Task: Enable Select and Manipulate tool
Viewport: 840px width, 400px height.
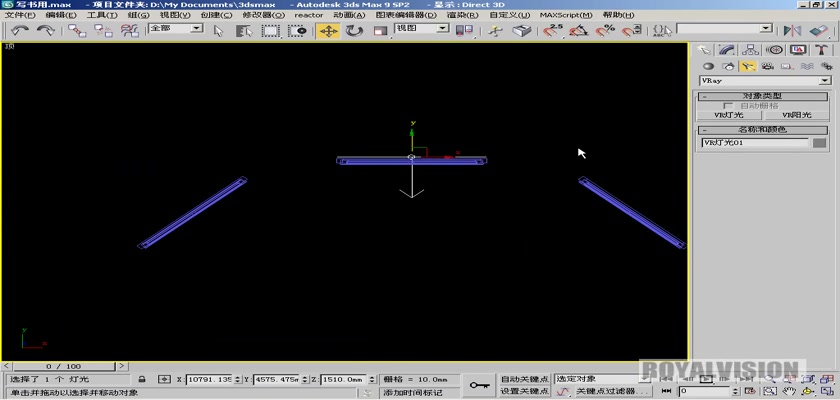Action: [x=496, y=31]
